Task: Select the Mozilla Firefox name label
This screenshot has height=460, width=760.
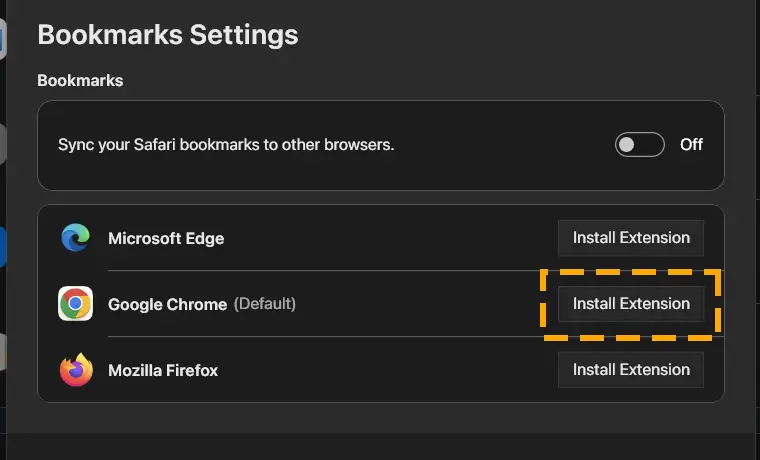Action: point(163,370)
